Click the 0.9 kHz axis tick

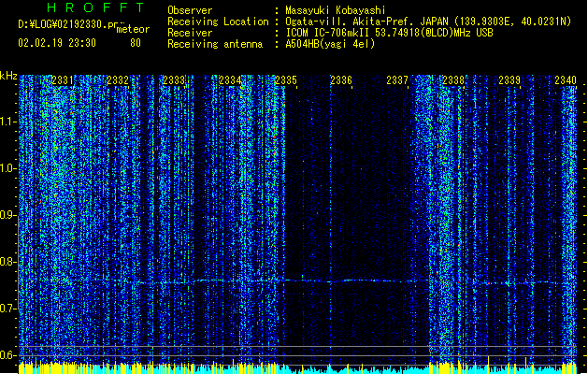[x=7, y=215]
